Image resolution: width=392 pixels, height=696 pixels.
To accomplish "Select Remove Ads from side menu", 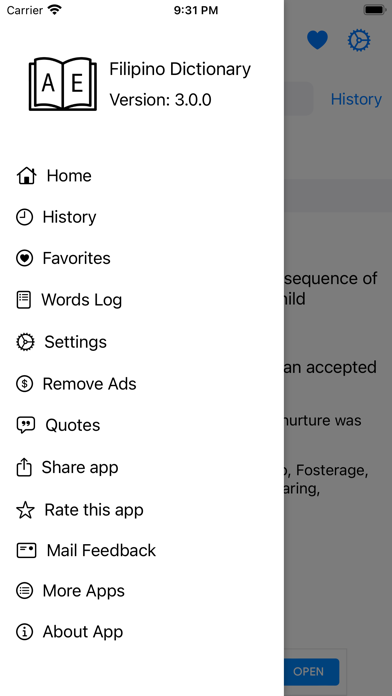I will pos(89,384).
